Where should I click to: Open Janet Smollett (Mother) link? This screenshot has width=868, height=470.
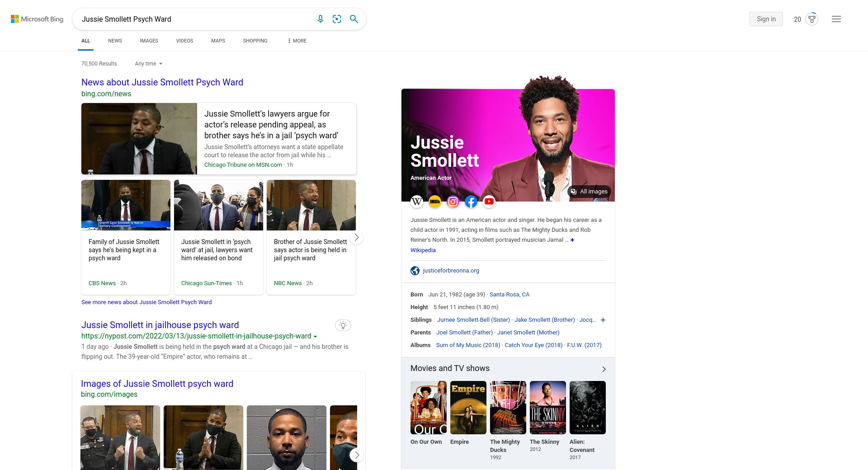[x=528, y=333]
